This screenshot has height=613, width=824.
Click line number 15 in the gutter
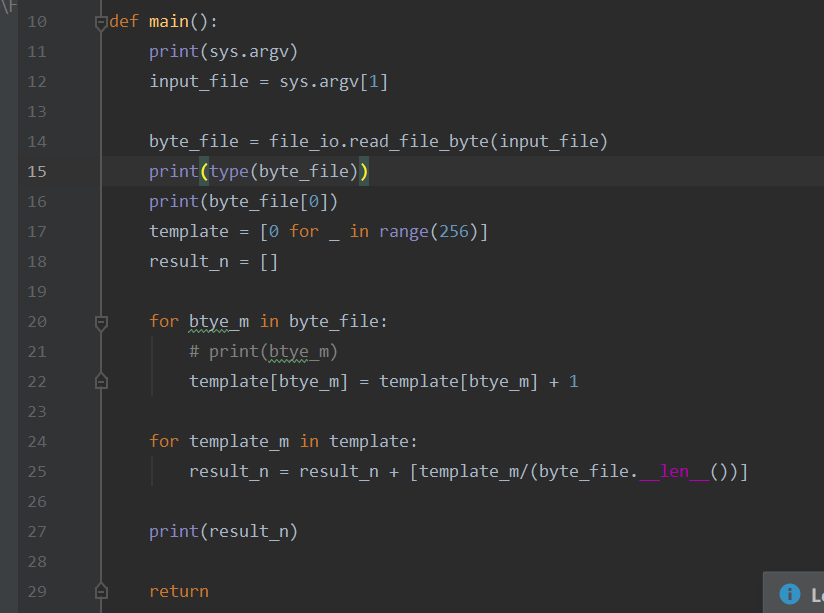[37, 172]
